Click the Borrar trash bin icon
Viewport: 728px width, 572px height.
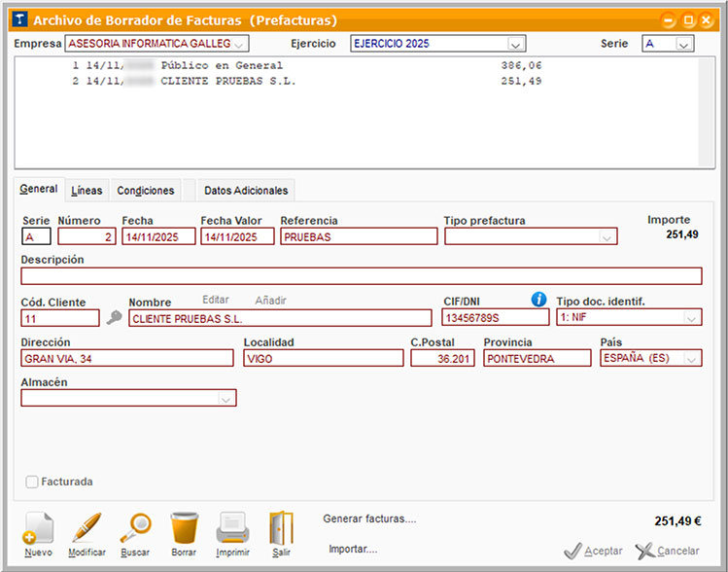(183, 528)
